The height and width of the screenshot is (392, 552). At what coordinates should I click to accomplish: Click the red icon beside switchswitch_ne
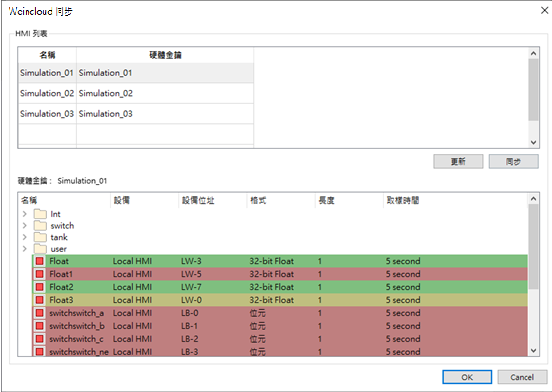[39, 352]
